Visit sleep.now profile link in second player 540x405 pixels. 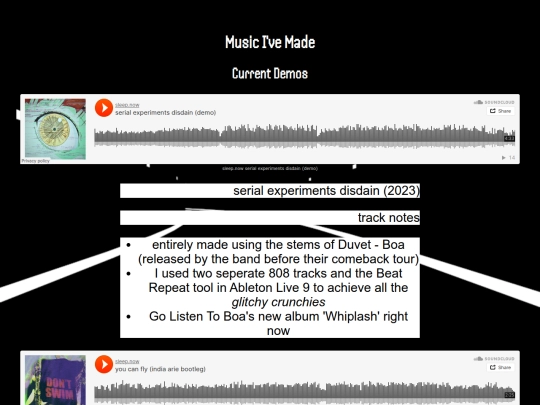click(x=127, y=361)
